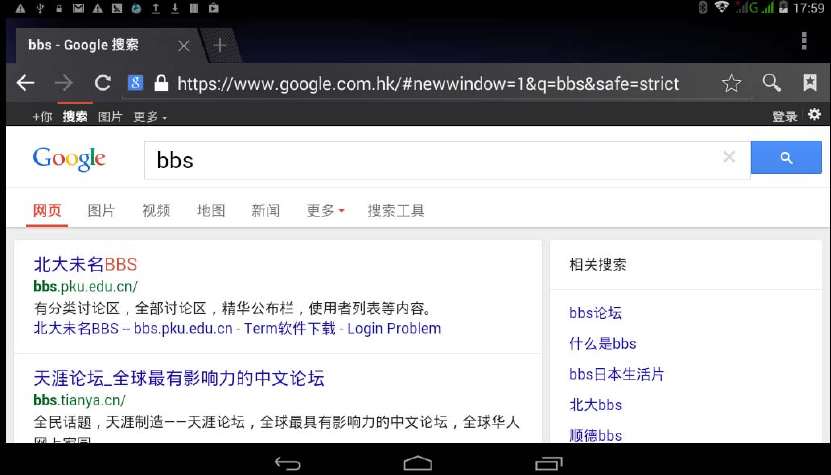This screenshot has width=831, height=475.
Task: Open the browser search magnifier icon
Action: [x=771, y=83]
